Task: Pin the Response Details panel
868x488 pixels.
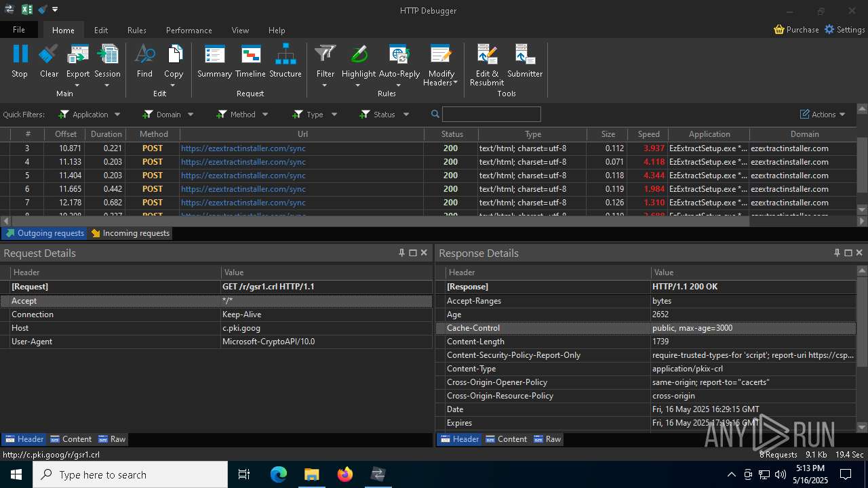Action: 837,253
